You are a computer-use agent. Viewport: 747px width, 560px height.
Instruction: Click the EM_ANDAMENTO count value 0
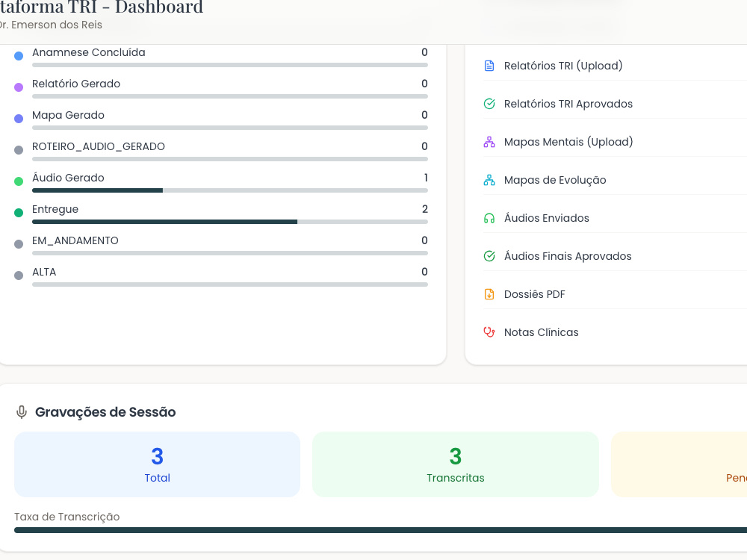tap(424, 240)
